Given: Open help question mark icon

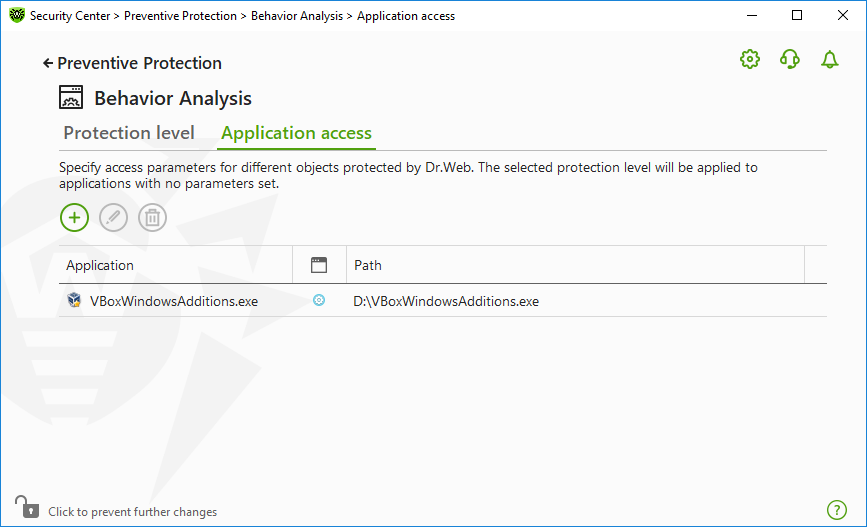Looking at the screenshot, I should pyautogui.click(x=837, y=510).
